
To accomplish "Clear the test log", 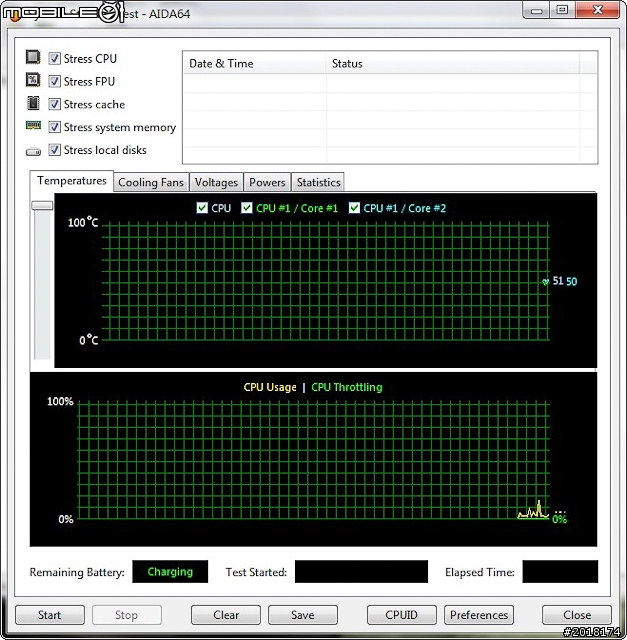I will [226, 615].
